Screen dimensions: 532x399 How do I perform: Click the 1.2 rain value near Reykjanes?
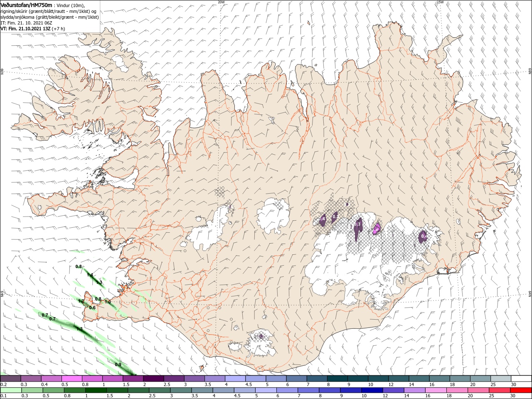[81, 301]
